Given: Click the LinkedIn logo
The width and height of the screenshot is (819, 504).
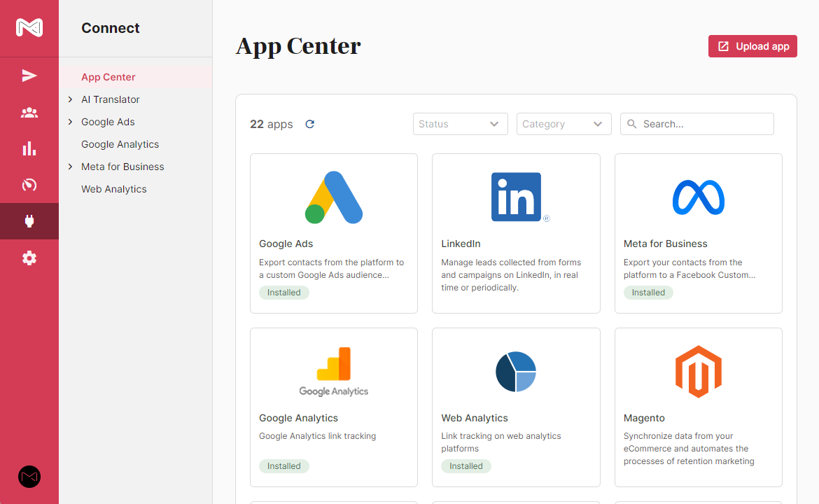Looking at the screenshot, I should pyautogui.click(x=520, y=197).
